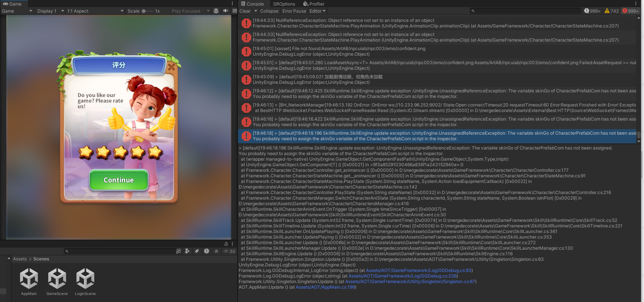Open the GameScene scene asset
644x302 pixels.
pos(57,282)
